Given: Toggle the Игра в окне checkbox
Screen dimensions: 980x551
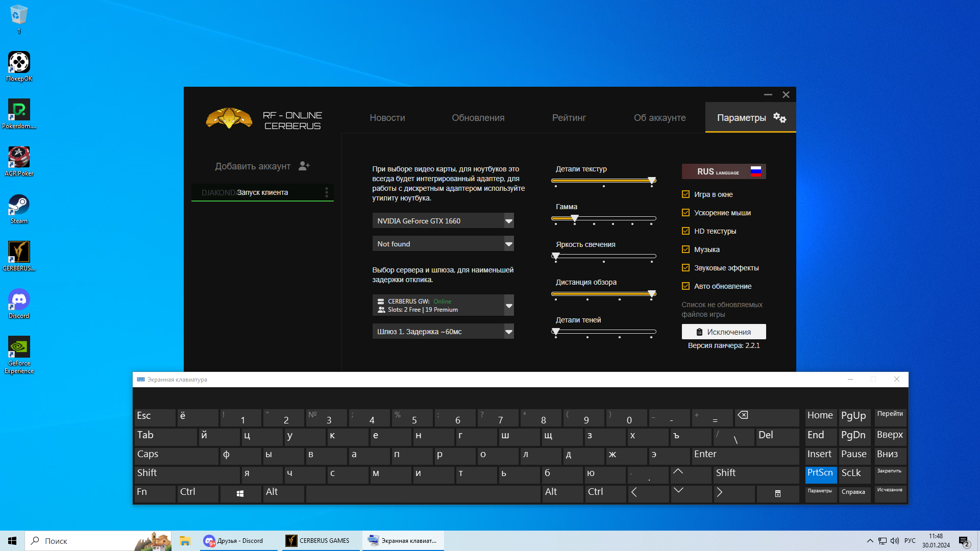Looking at the screenshot, I should click(x=685, y=194).
